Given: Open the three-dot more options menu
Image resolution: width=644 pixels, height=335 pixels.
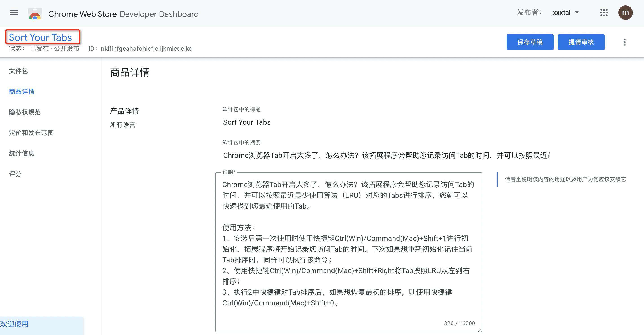Looking at the screenshot, I should pyautogui.click(x=624, y=42).
